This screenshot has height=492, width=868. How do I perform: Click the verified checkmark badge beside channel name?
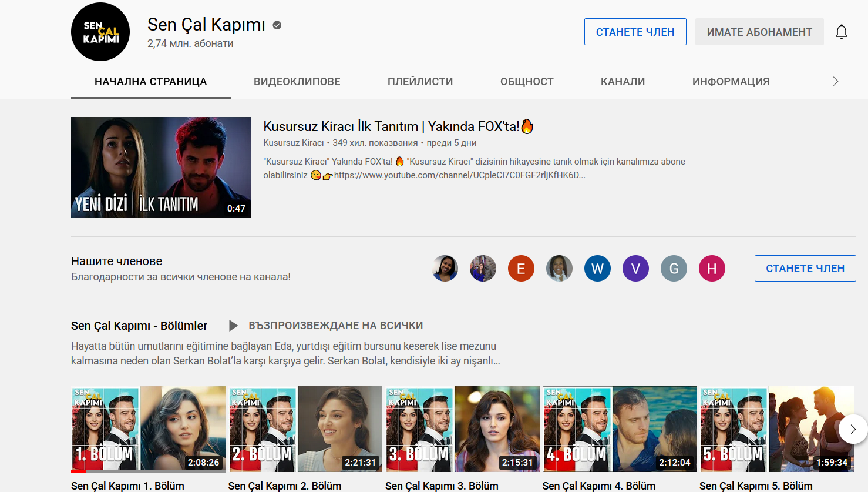277,25
